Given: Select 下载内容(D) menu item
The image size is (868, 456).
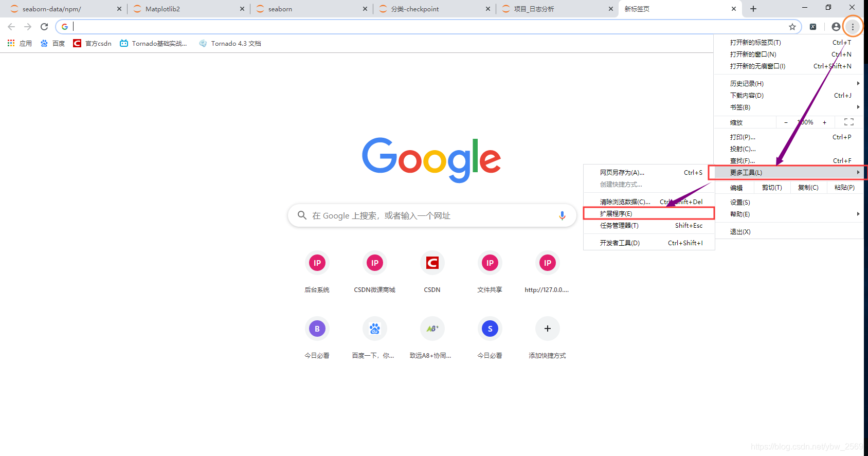Looking at the screenshot, I should click(789, 95).
